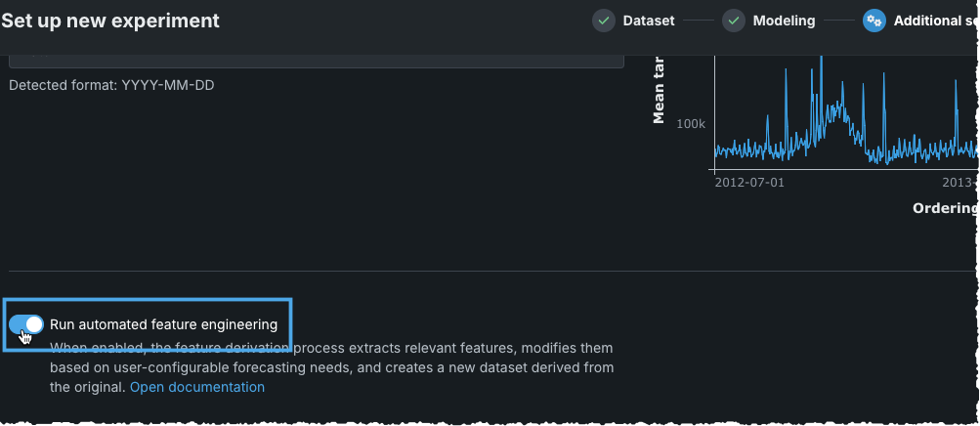Go to the Dataset step
The height and width of the screenshot is (426, 980).
click(x=649, y=21)
